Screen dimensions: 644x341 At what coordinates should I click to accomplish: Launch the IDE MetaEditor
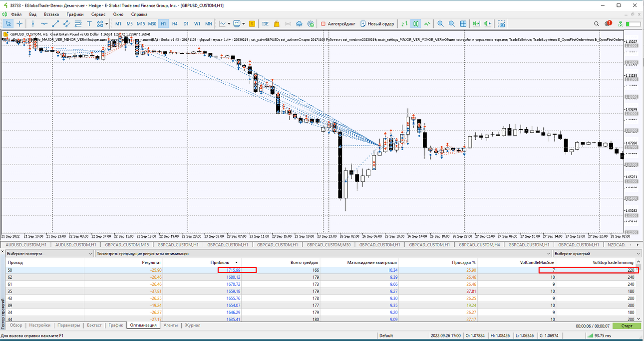click(x=265, y=23)
